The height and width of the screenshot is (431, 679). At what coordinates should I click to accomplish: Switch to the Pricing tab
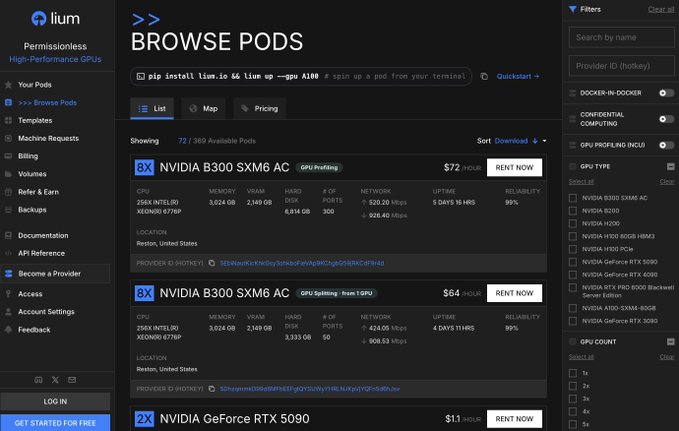259,109
